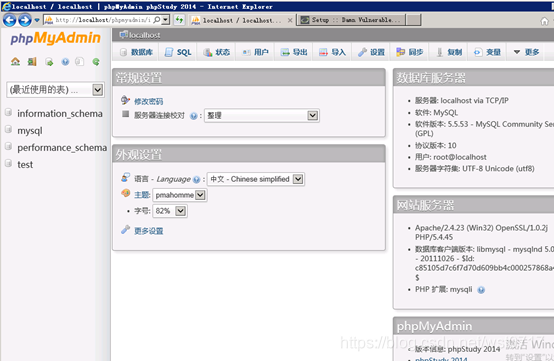Viewport: 554px width, 361px height.
Task: Click the help icon after PHP 扩展 mysqli
Action: (x=481, y=290)
